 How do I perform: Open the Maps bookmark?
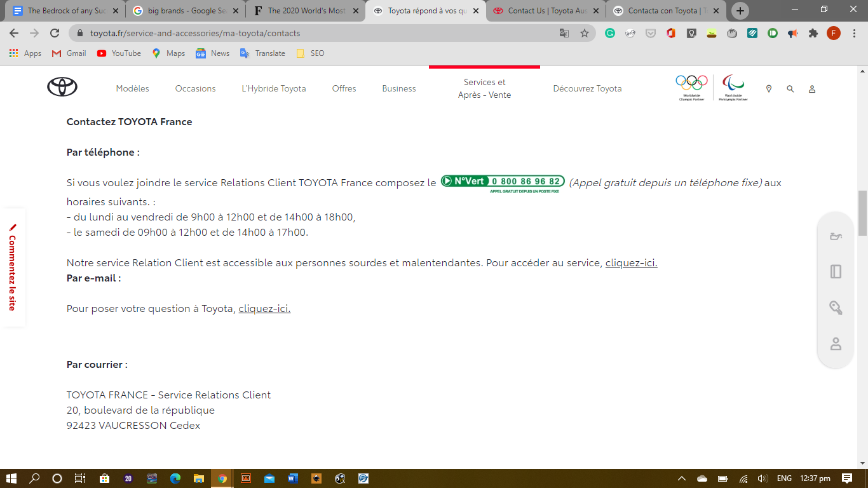[x=168, y=53]
